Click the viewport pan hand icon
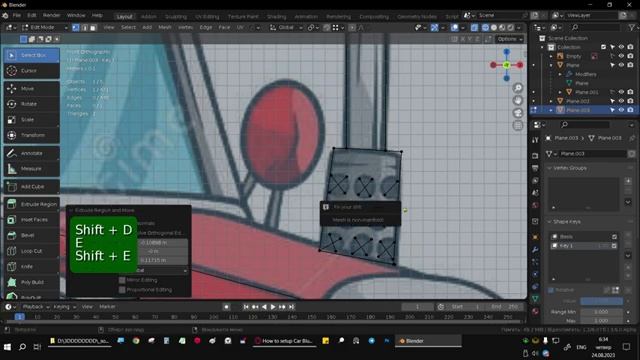The height and width of the screenshot is (360, 640). tap(518, 100)
